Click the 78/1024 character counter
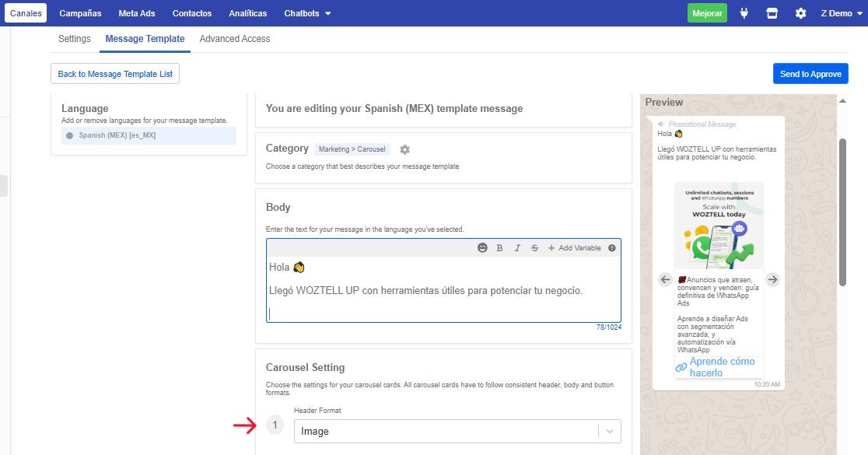 tap(609, 327)
